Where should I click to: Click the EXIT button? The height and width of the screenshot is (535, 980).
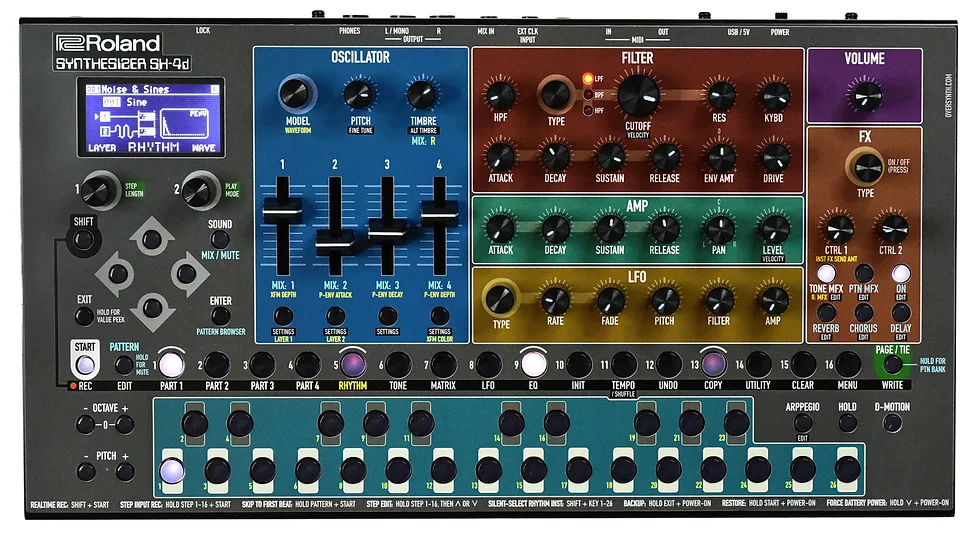[84, 316]
